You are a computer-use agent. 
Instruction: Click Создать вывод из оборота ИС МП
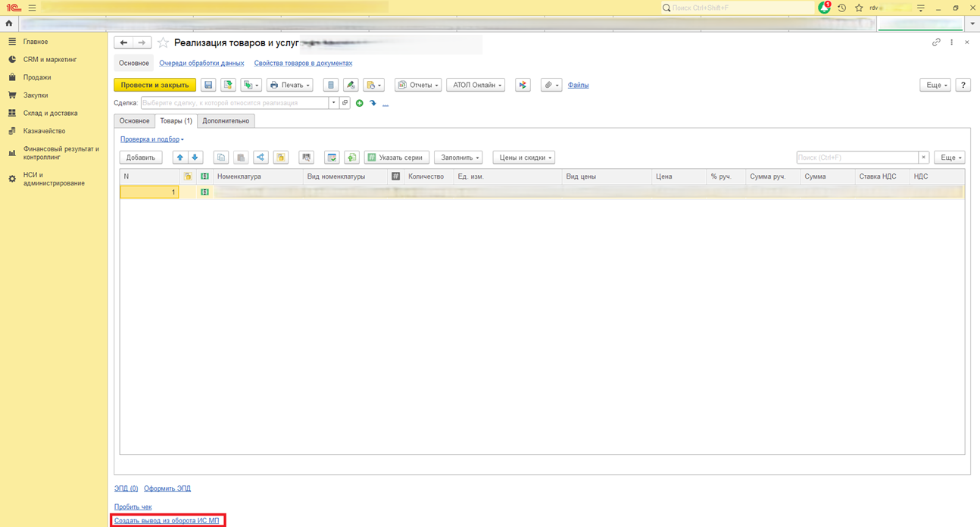pos(167,521)
